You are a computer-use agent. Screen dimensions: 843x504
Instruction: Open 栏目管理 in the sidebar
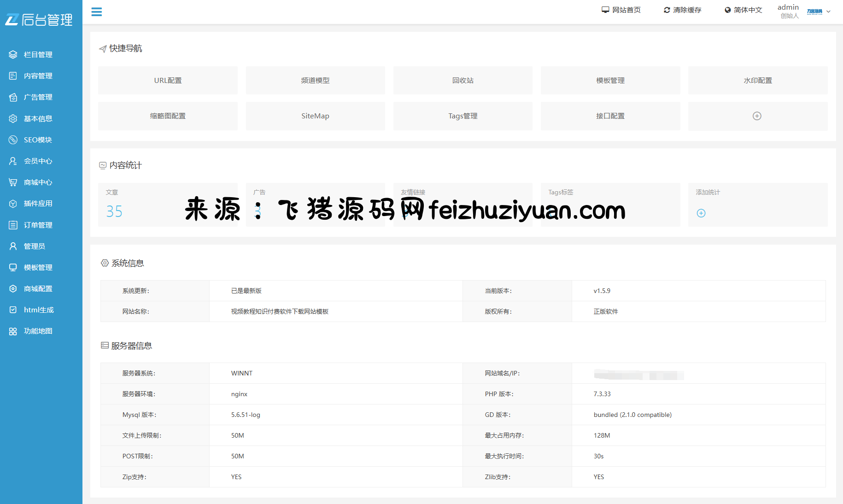(x=38, y=55)
